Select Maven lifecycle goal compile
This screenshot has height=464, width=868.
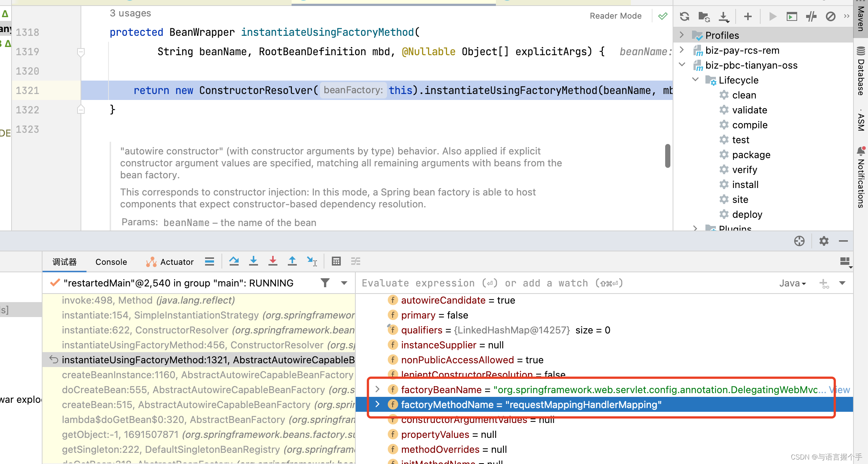pyautogui.click(x=750, y=125)
